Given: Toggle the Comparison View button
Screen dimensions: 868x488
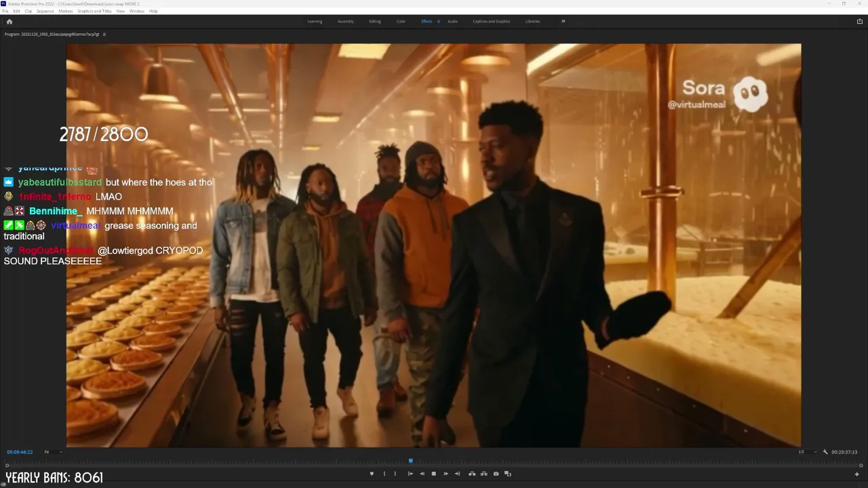Looking at the screenshot, I should (507, 474).
